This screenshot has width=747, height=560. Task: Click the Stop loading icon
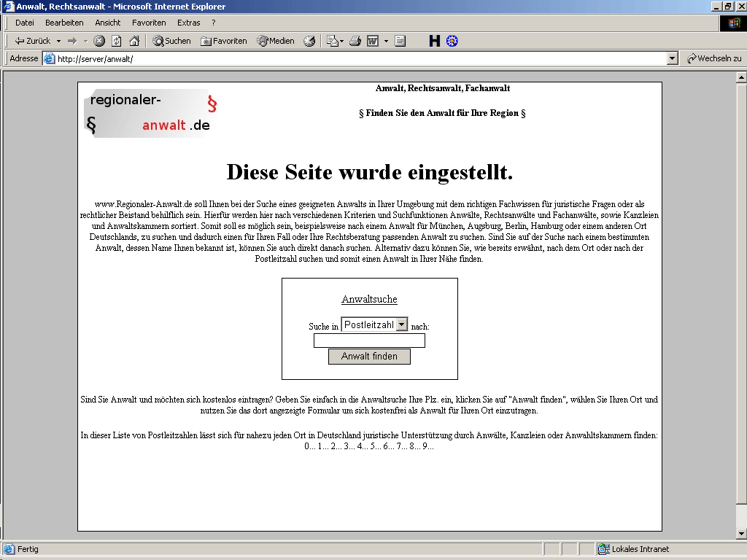tap(99, 41)
